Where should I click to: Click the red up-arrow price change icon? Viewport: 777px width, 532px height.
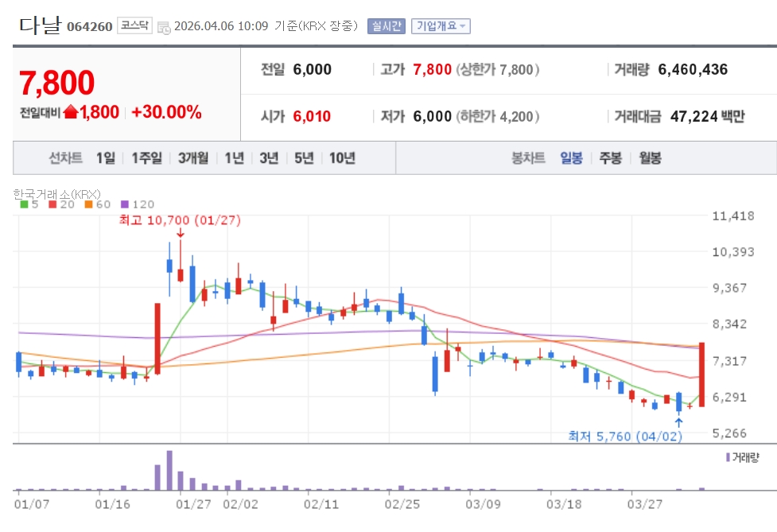pos(71,112)
